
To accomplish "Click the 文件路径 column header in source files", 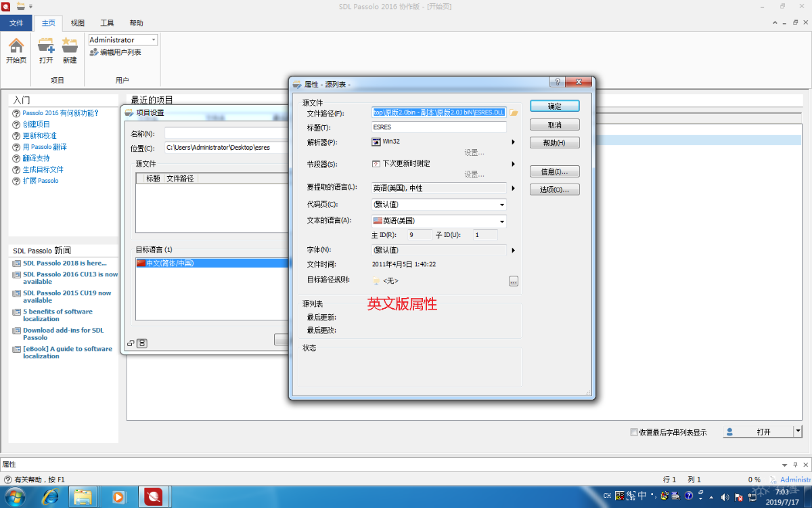I will pos(180,179).
